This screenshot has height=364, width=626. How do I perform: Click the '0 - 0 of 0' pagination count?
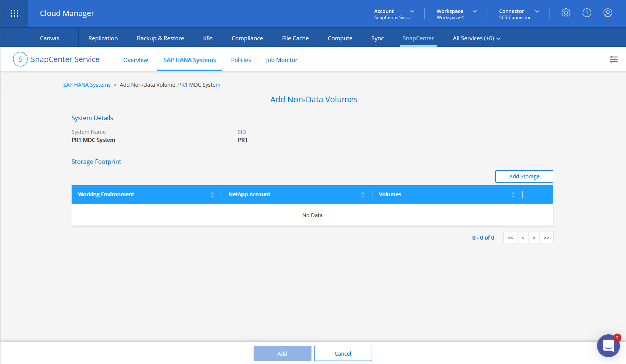pyautogui.click(x=483, y=238)
